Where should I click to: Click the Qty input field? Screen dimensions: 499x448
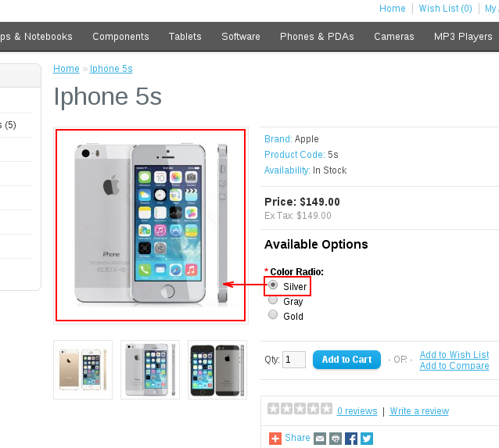294,360
